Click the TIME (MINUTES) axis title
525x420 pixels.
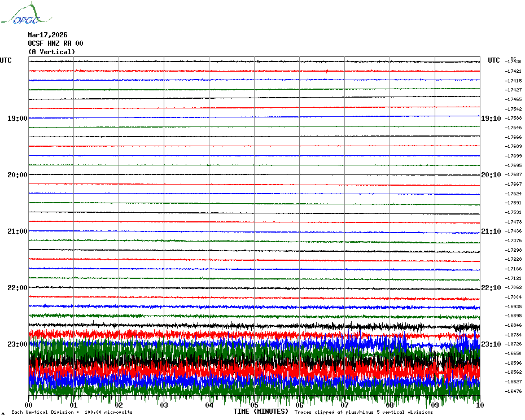point(261,412)
